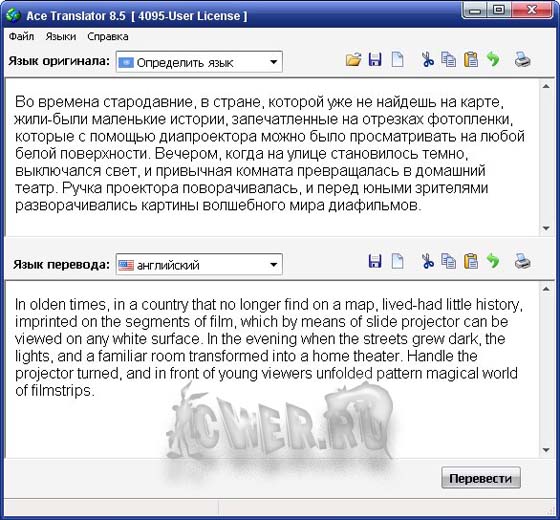Image resolution: width=560 pixels, height=520 pixels.
Task: Save the translation with lower floppy icon
Action: (x=375, y=261)
